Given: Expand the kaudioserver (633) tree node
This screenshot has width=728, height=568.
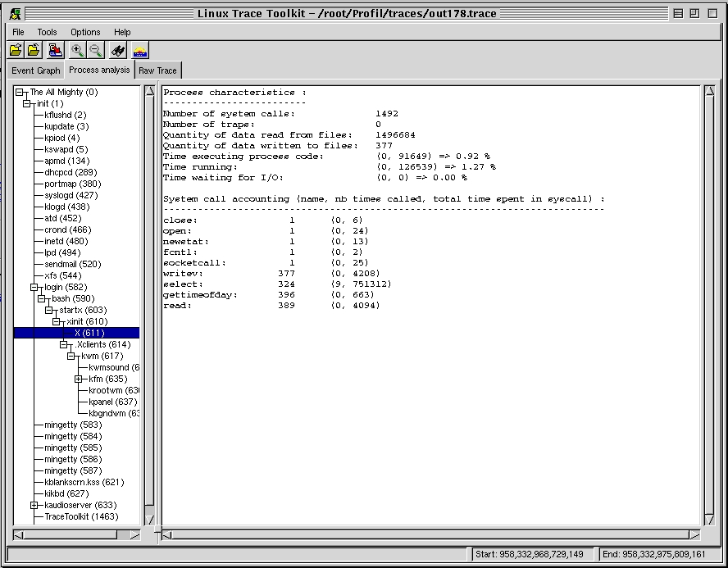Looking at the screenshot, I should pyautogui.click(x=34, y=506).
